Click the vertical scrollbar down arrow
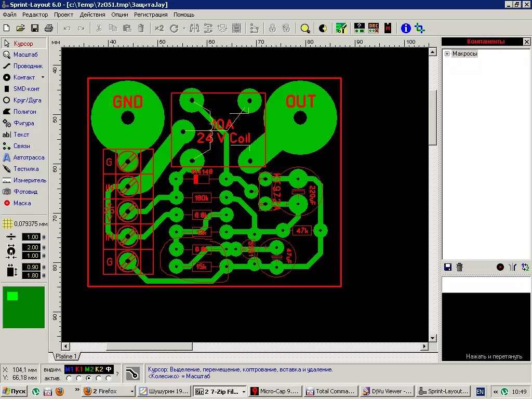The image size is (532, 399). pyautogui.click(x=432, y=338)
